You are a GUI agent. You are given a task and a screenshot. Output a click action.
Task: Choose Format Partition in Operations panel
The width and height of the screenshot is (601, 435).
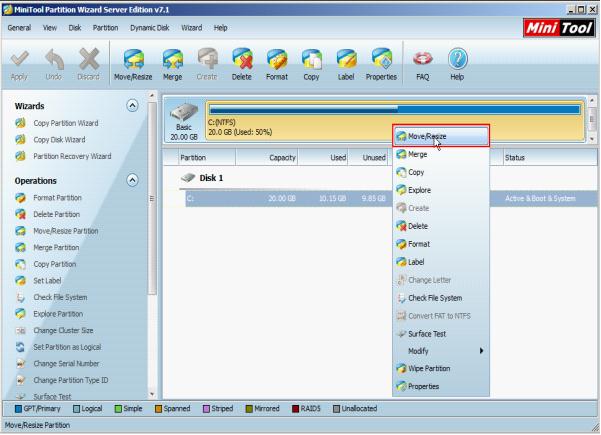(57, 198)
